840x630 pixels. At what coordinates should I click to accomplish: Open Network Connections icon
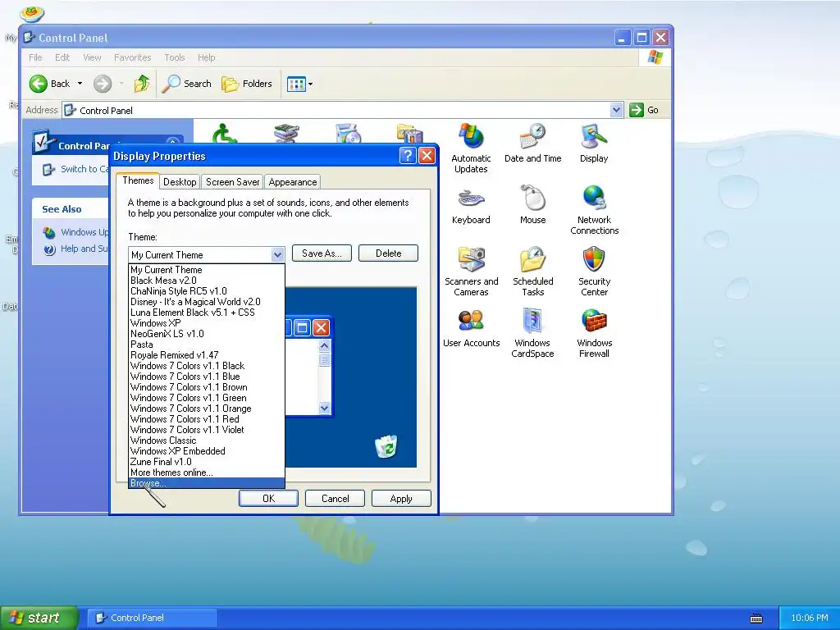pos(594,210)
